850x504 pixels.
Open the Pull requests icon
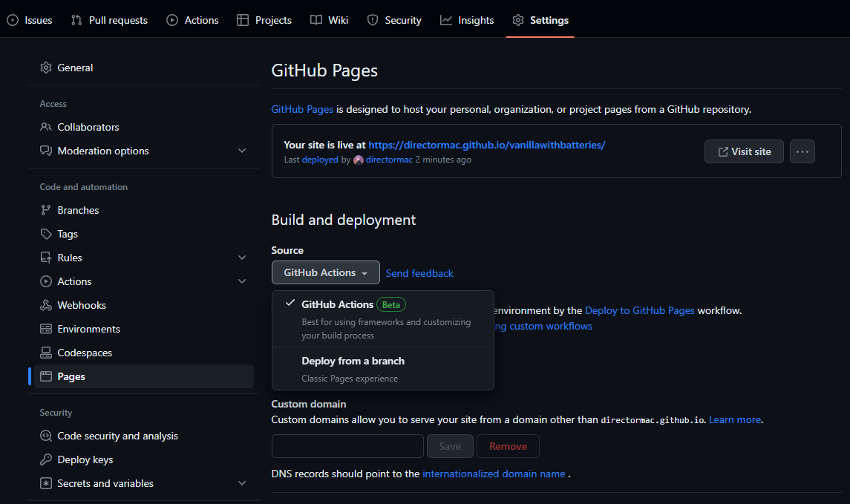75,20
